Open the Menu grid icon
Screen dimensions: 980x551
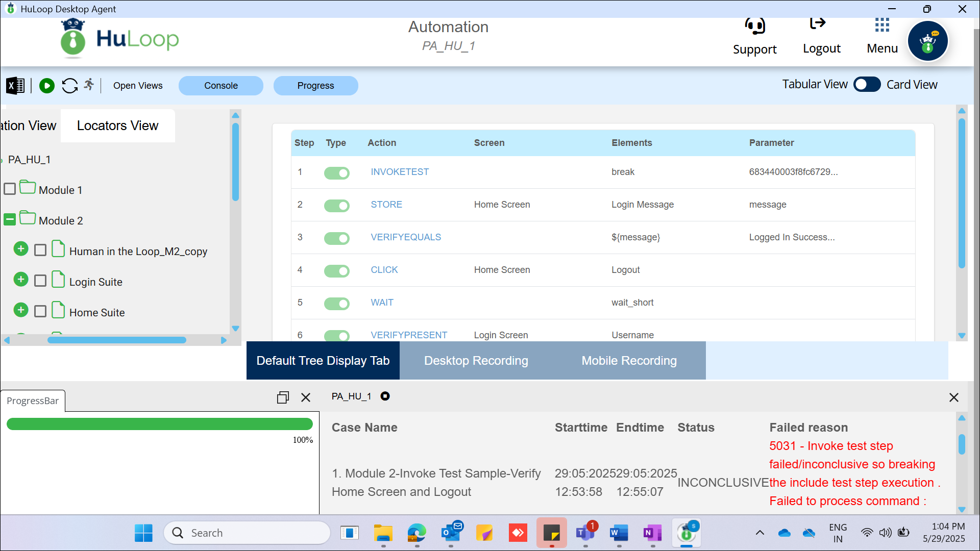(882, 26)
